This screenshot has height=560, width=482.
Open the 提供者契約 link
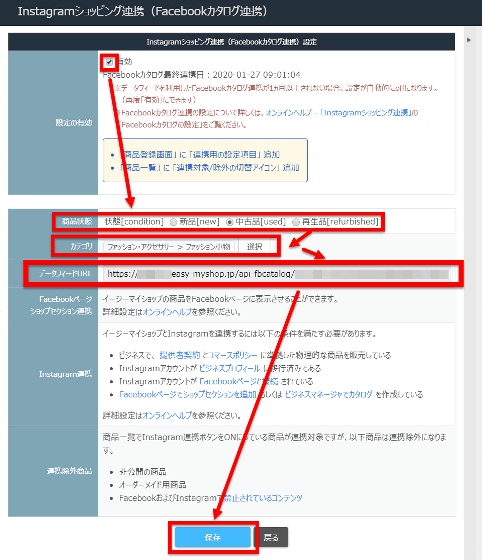[x=180, y=355]
